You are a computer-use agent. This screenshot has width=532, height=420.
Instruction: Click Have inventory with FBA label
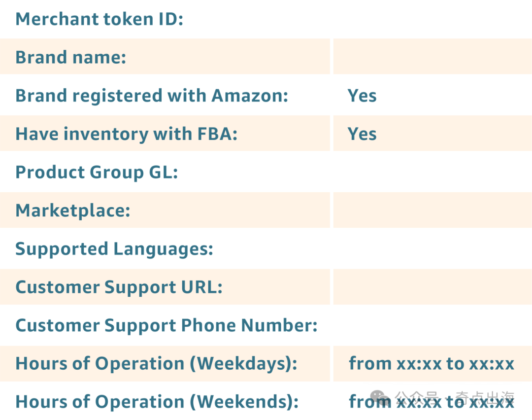(x=127, y=134)
